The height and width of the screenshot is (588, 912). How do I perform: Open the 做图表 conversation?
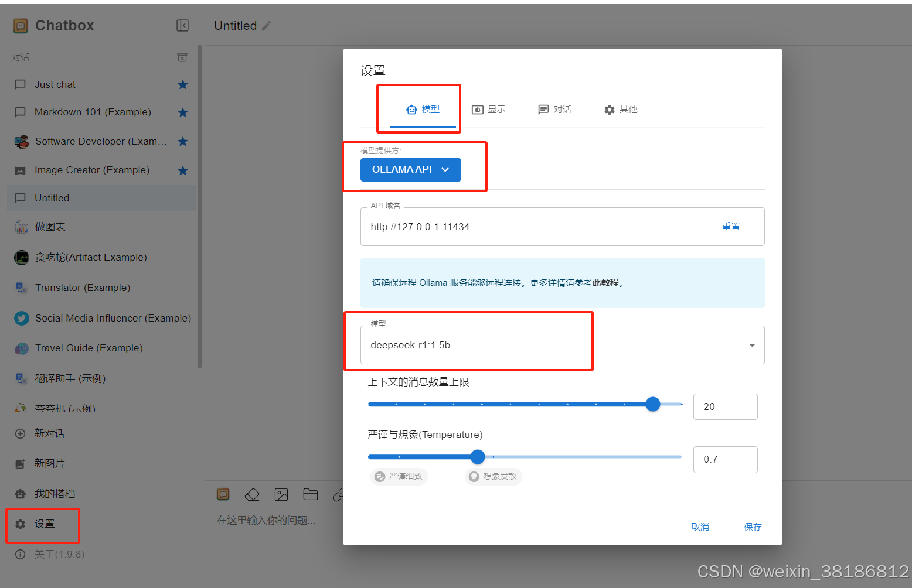pyautogui.click(x=102, y=227)
